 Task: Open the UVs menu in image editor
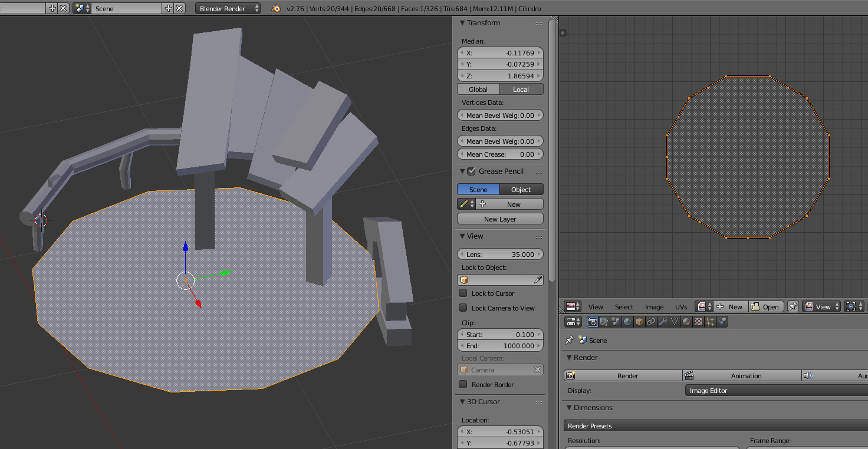pos(681,307)
